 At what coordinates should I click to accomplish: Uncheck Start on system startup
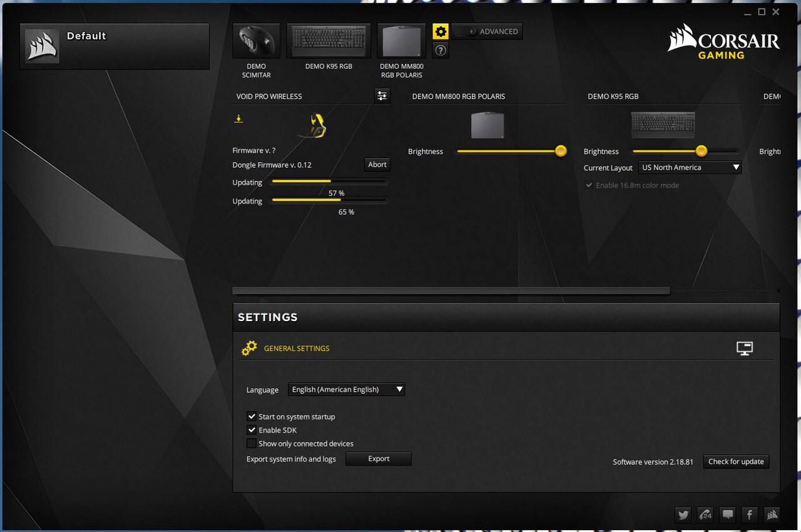252,416
